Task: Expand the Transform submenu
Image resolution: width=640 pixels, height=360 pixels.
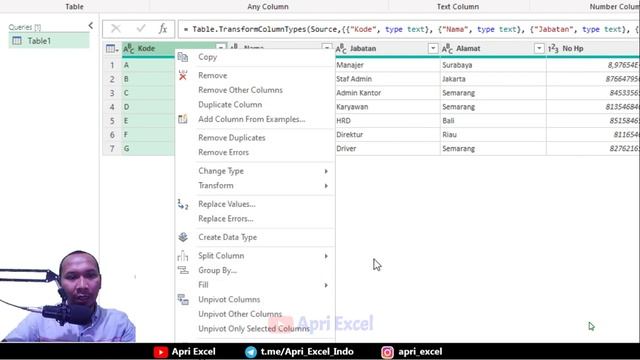Action: pos(326,186)
